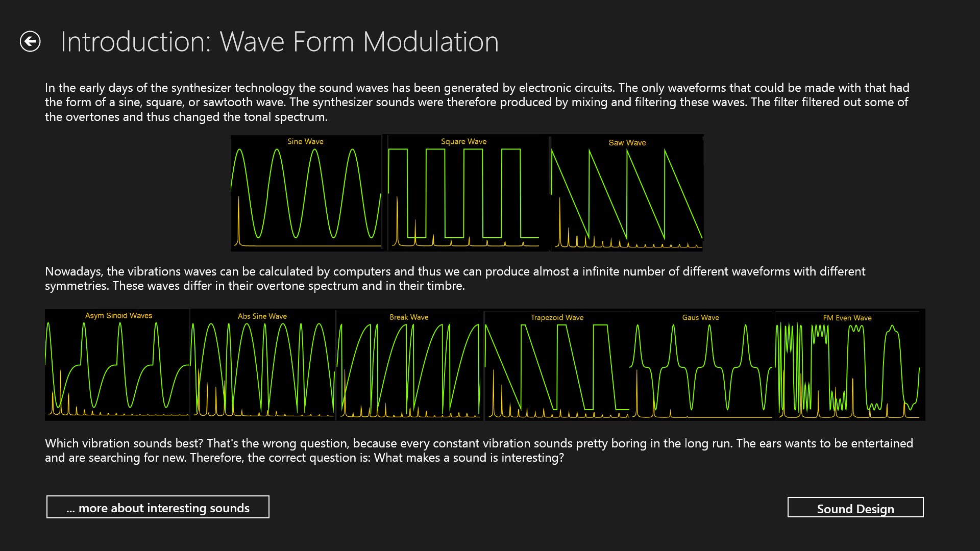This screenshot has width=980, height=551.
Task: Click the Sine Wave label text
Action: (305, 142)
